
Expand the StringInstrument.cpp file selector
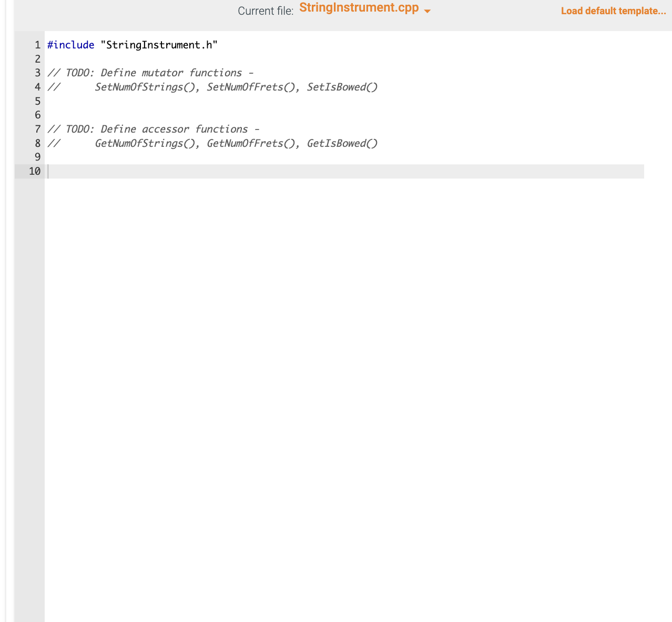click(427, 11)
